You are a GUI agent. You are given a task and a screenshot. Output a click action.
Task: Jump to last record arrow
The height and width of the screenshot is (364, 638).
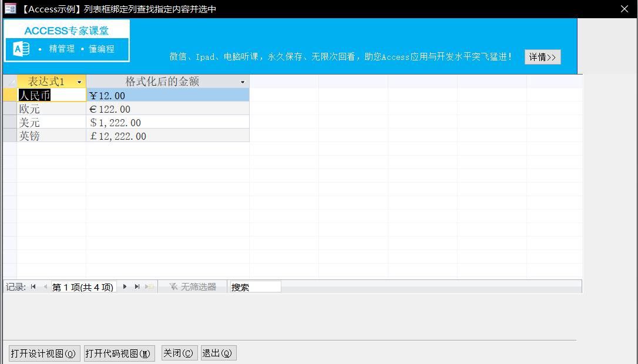click(137, 287)
